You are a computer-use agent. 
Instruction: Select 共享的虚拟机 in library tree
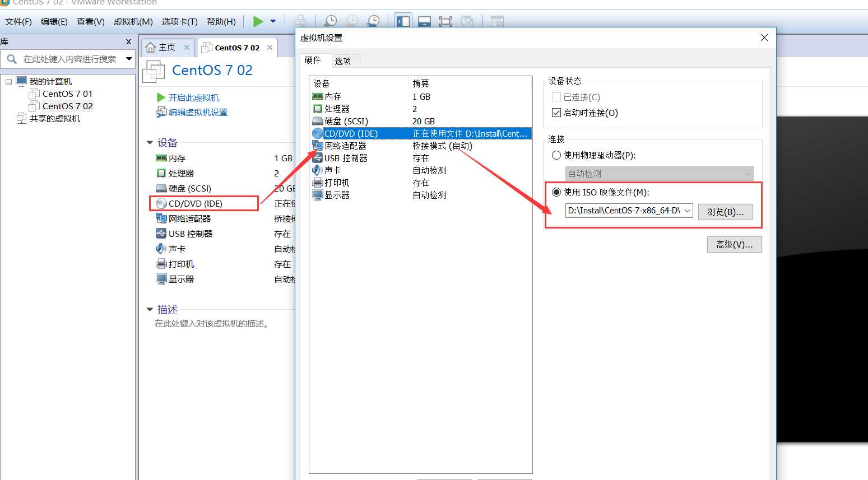click(x=49, y=119)
